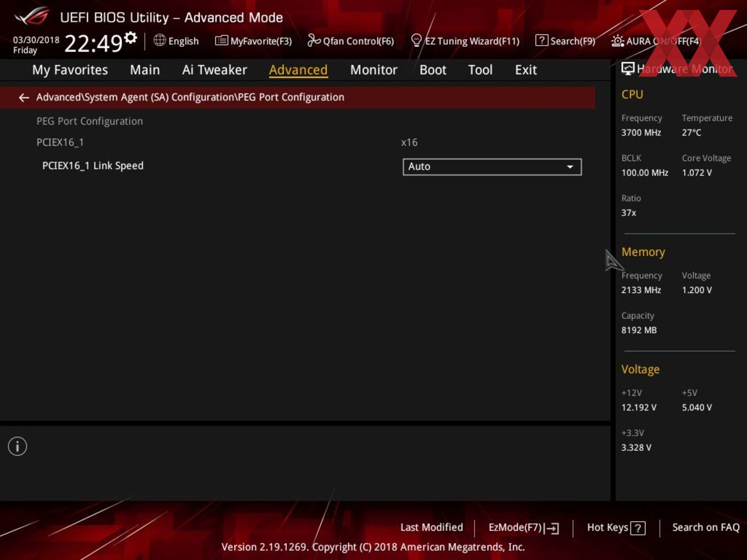This screenshot has height=560, width=747.
Task: Click +5V reading 5.040 V
Action: 696,408
